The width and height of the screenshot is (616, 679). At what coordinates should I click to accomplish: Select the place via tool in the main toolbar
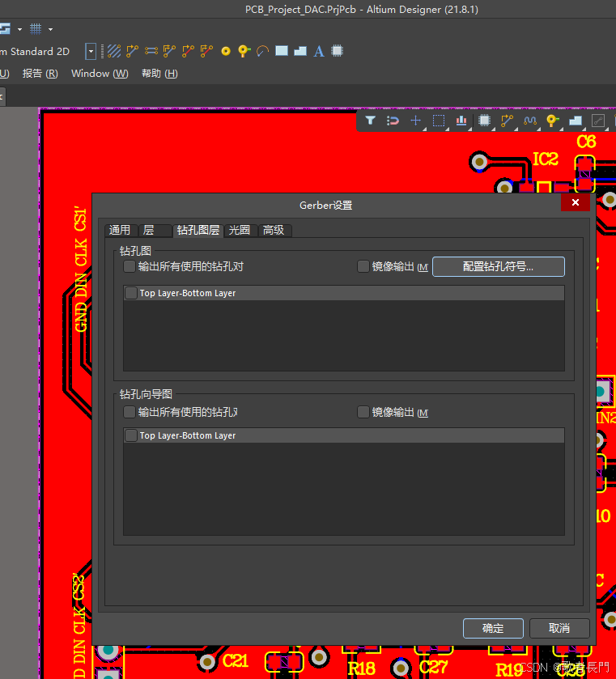tap(244, 51)
